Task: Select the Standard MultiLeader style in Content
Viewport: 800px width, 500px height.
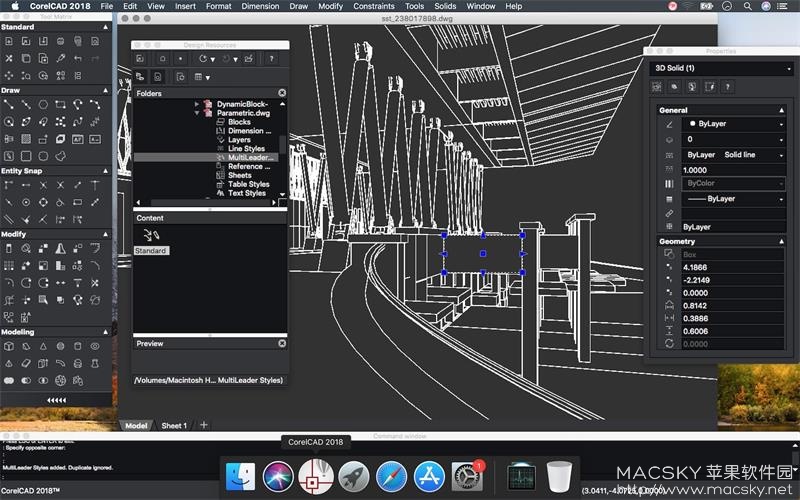Action: (x=151, y=241)
